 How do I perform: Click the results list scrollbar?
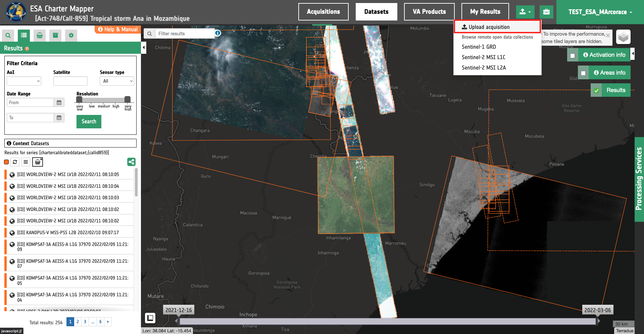point(136,182)
